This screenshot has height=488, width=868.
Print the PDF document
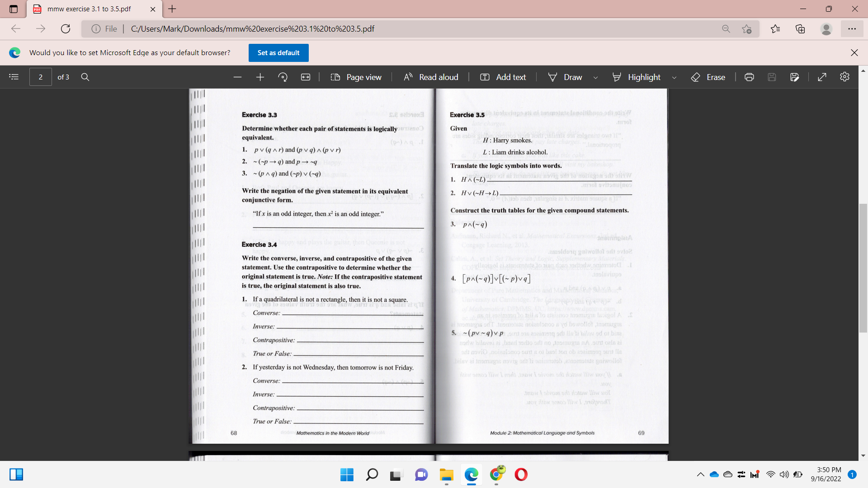click(x=749, y=77)
